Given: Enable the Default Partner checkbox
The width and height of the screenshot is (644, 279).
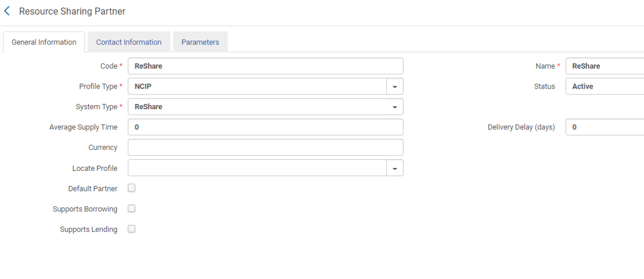Looking at the screenshot, I should pos(132,189).
